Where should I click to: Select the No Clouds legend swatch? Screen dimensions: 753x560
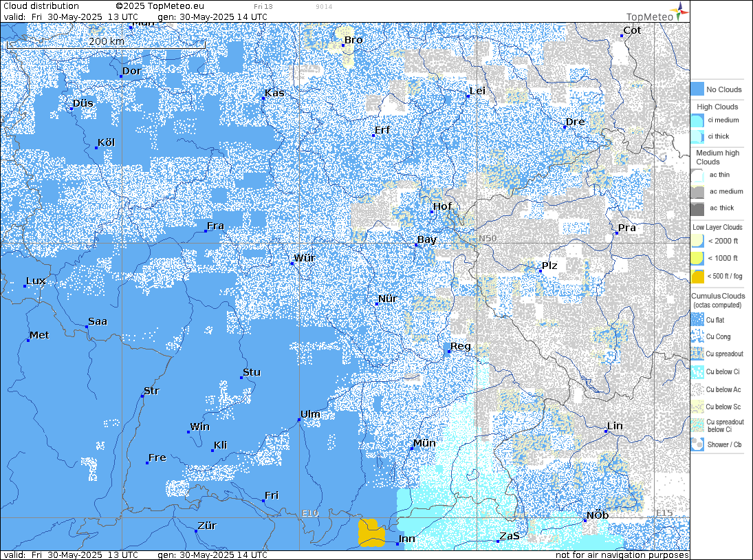click(697, 89)
